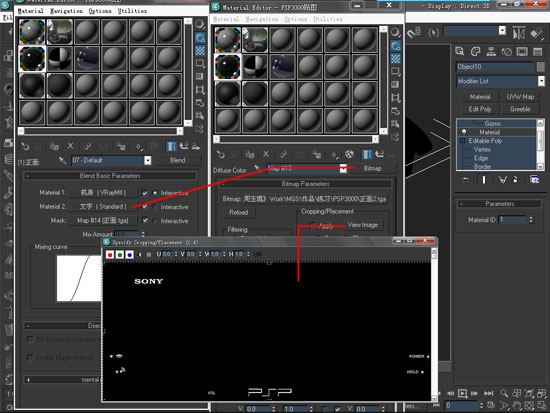This screenshot has height=413, width=550.
Task: Open the Hierarchy command panel tab
Action: [x=491, y=52]
